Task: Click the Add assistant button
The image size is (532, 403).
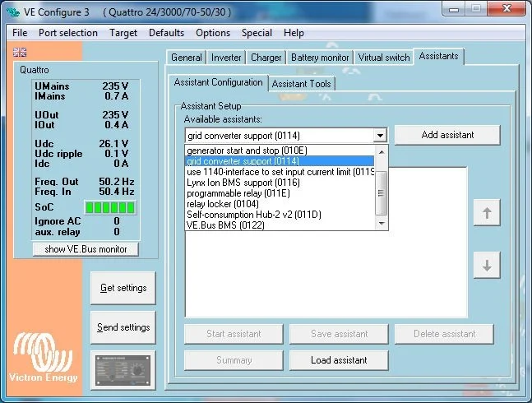Action: 447,135
